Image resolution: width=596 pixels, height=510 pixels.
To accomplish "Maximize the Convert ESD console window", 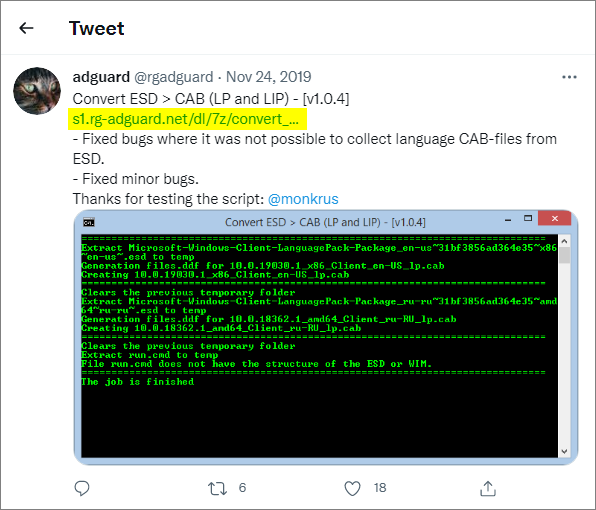I will click(528, 219).
